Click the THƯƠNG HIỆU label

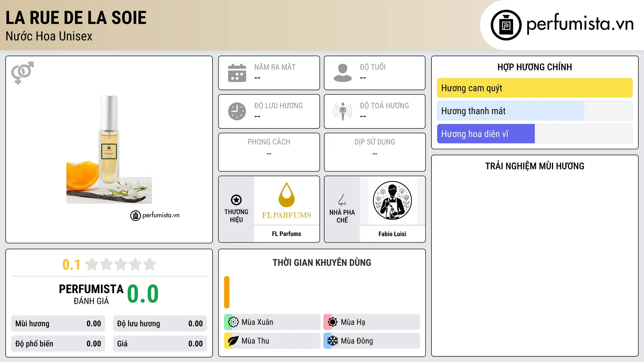[x=236, y=216]
